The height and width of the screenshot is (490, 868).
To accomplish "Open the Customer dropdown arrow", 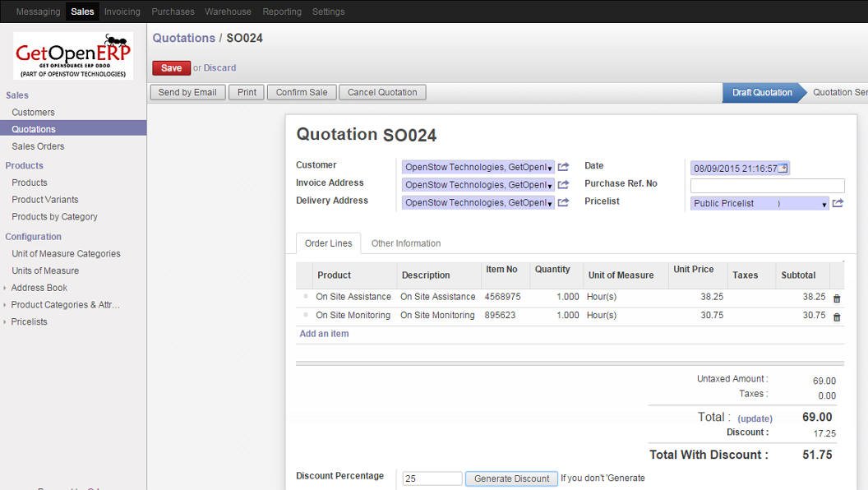I will (549, 168).
